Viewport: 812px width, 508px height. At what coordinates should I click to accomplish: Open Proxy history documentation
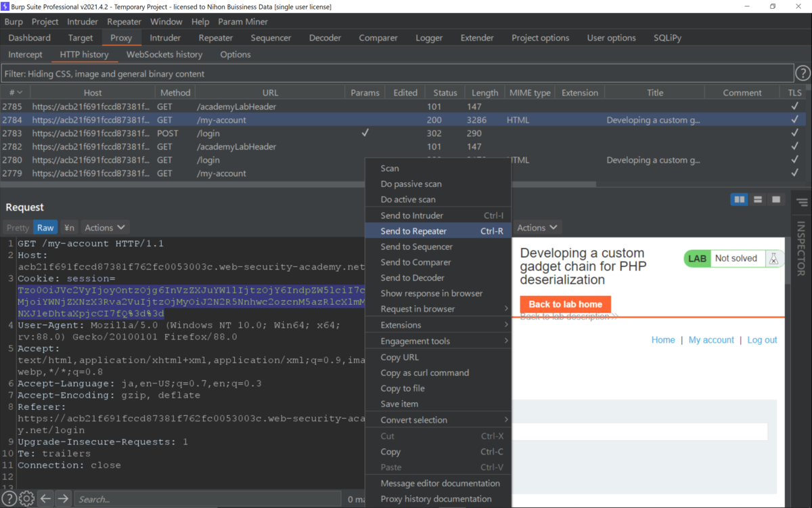click(x=438, y=499)
